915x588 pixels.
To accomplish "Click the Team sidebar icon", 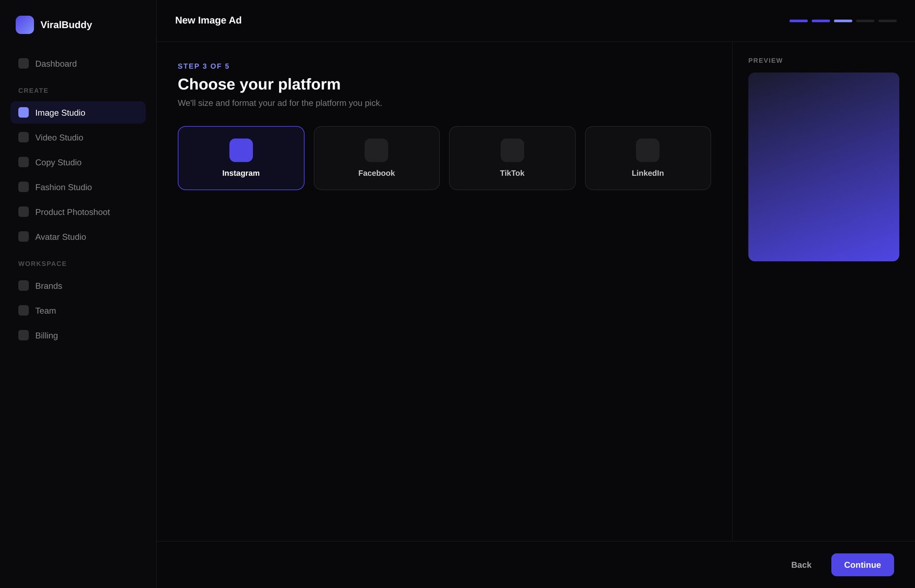I will click(x=23, y=310).
